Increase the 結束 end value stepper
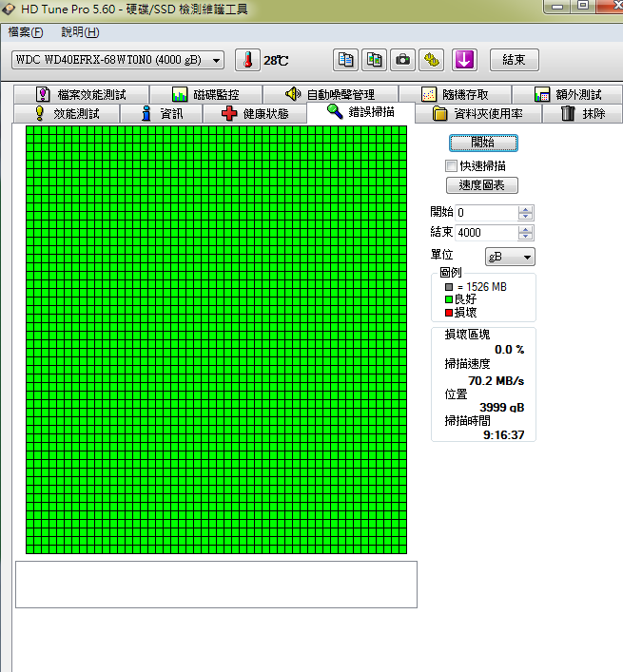 click(x=525, y=229)
